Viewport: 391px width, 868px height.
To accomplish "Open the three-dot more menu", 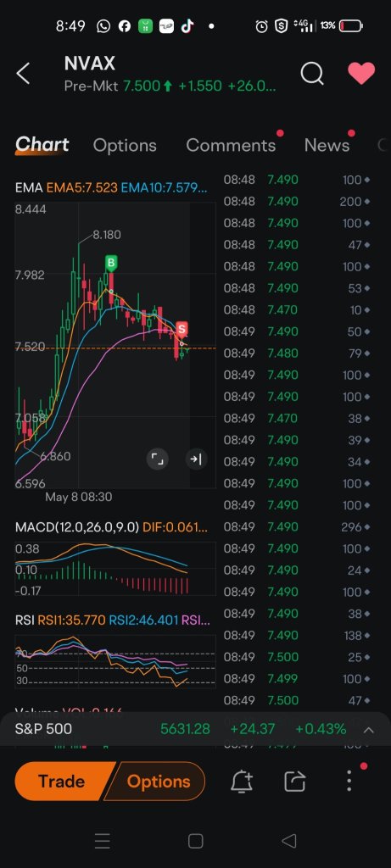I will pyautogui.click(x=349, y=781).
